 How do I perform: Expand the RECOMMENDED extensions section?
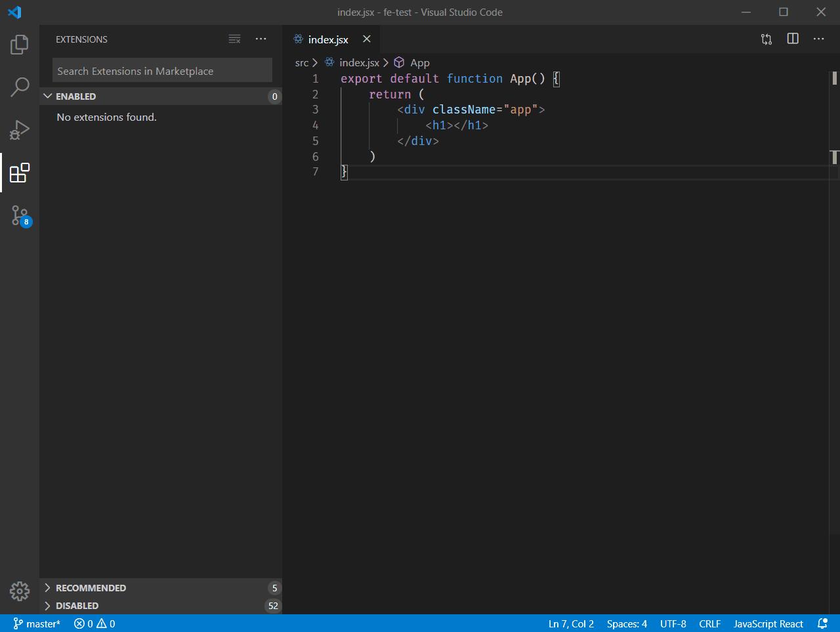(91, 588)
